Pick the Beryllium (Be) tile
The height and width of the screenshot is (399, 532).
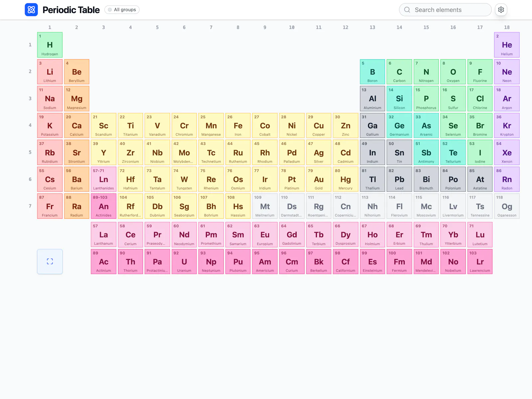click(76, 71)
